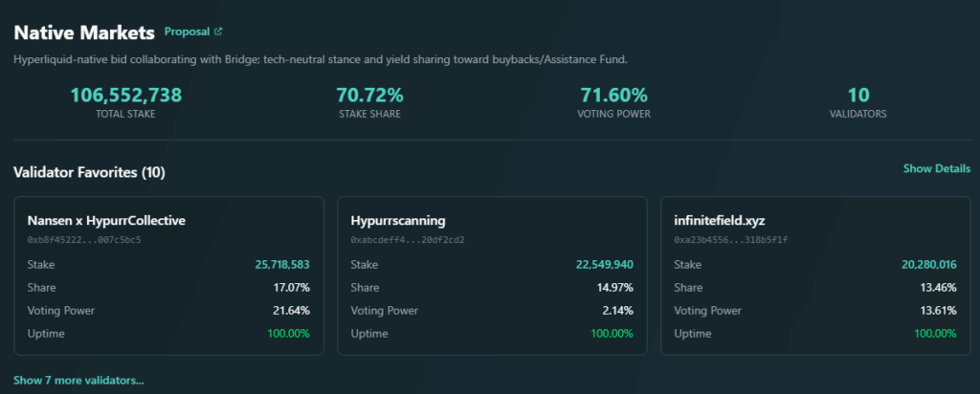Click the infinitefield.xyz address 0xa23b4556...318b5f1f
This screenshot has width=980, height=394.
click(x=731, y=239)
